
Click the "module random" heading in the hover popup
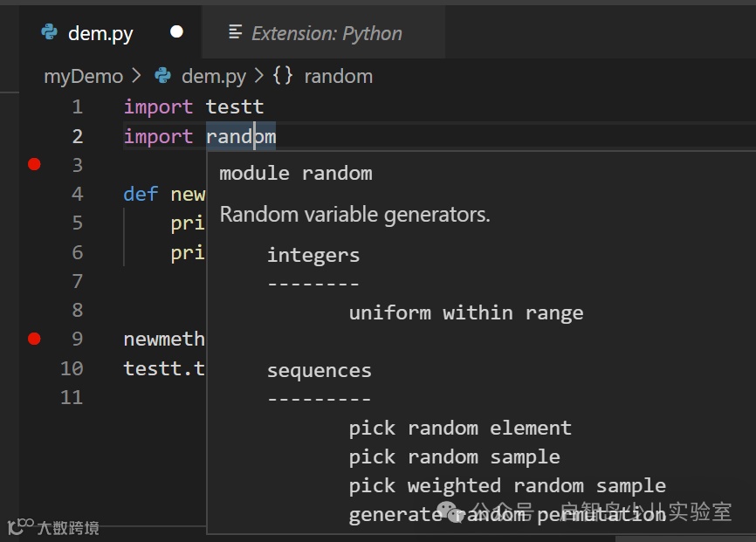(295, 173)
